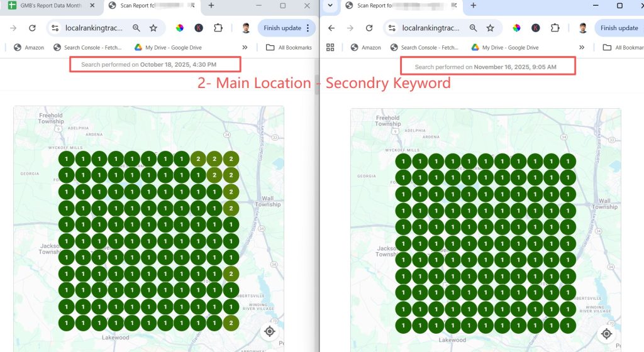Open the Chrome three-dot menu in left window

(x=308, y=28)
